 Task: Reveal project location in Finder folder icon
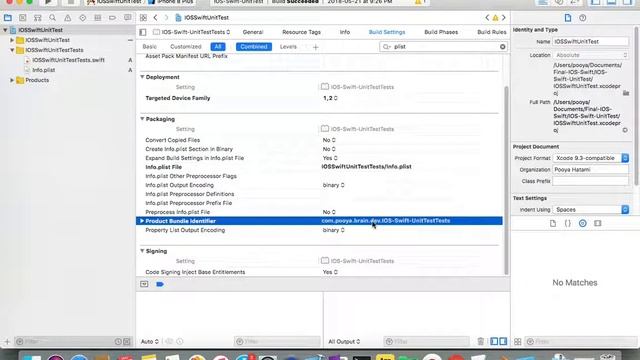click(626, 93)
